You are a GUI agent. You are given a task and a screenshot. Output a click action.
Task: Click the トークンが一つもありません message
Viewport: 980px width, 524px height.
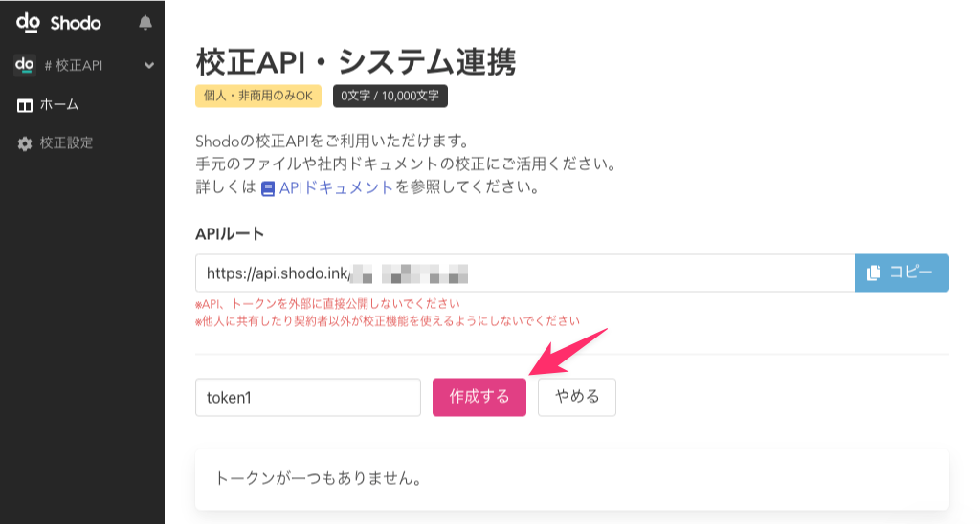tap(318, 478)
